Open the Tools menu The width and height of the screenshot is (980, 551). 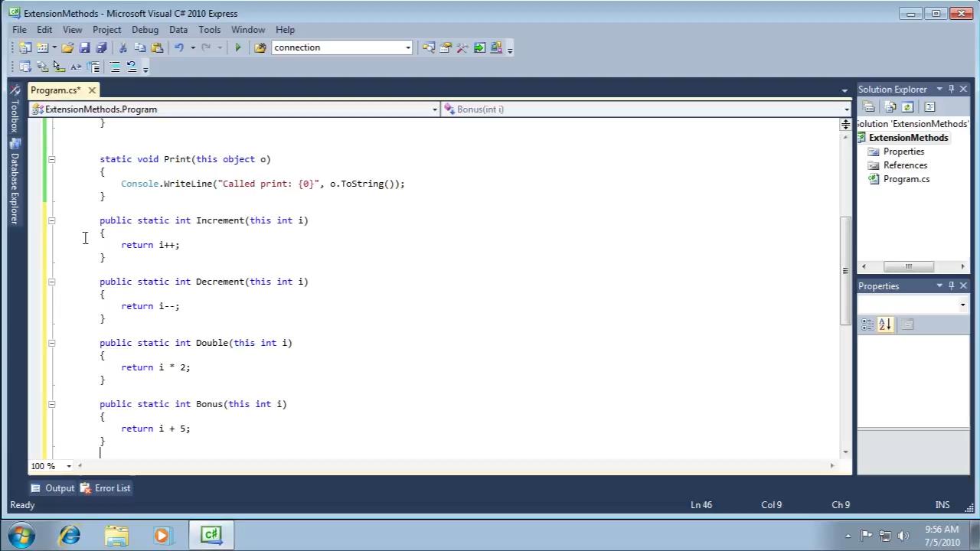coord(209,30)
